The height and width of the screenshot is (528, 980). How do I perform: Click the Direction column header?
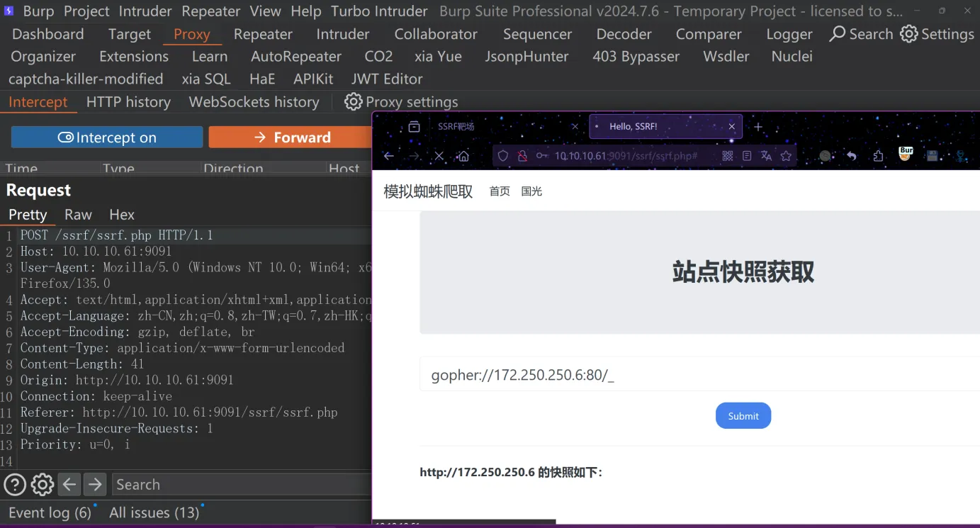point(233,169)
